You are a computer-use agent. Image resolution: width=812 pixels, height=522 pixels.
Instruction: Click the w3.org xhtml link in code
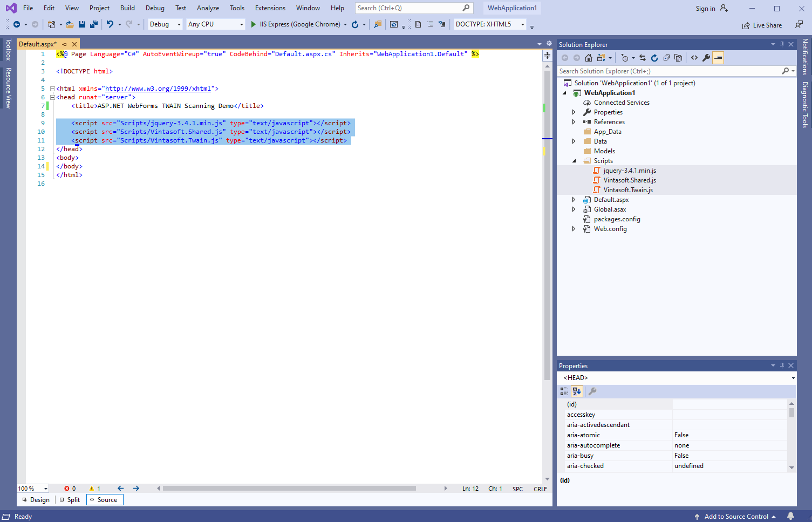(x=158, y=89)
